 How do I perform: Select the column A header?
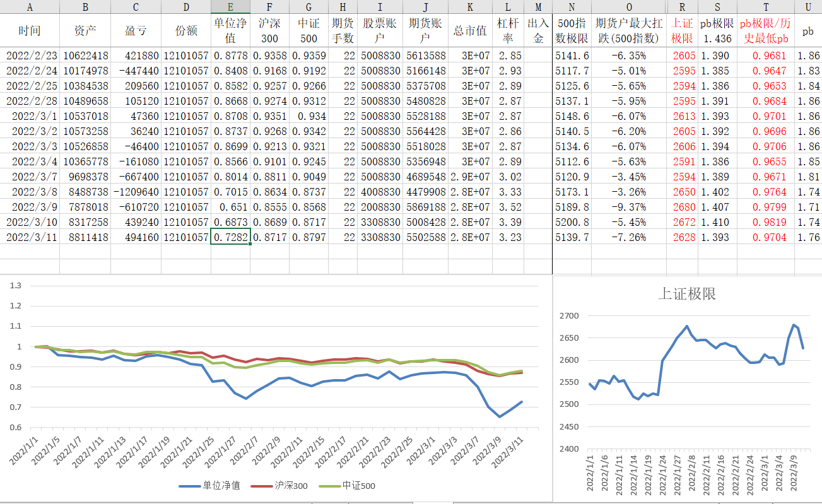[x=30, y=7]
